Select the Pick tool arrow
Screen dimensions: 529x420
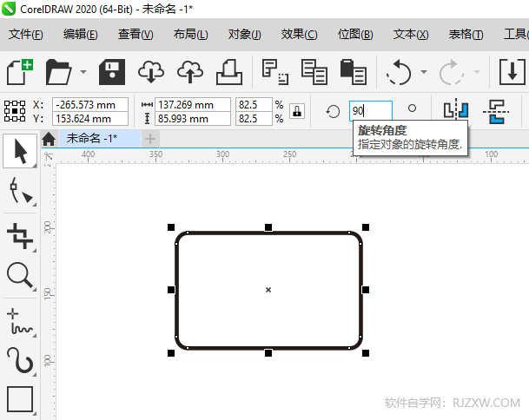20,151
